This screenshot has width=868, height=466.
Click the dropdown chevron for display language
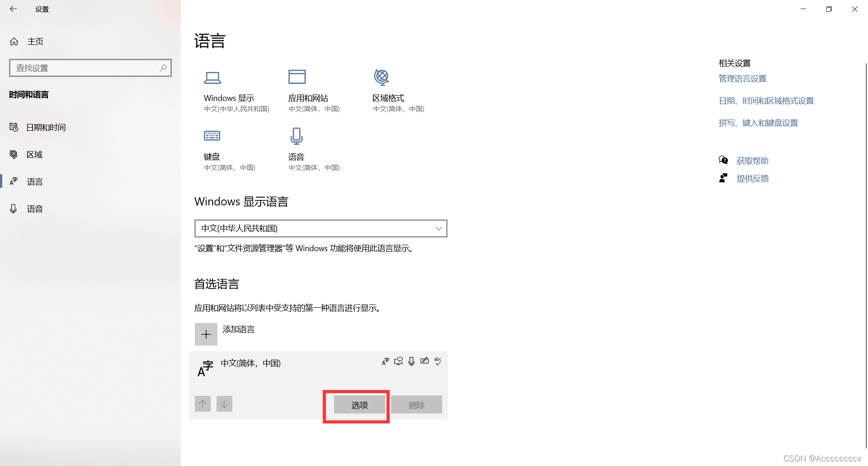coord(439,228)
